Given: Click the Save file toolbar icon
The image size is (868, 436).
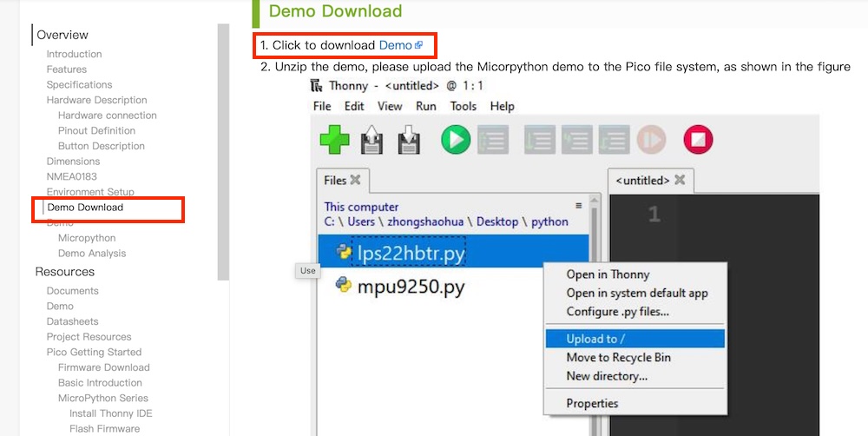Looking at the screenshot, I should click(408, 139).
